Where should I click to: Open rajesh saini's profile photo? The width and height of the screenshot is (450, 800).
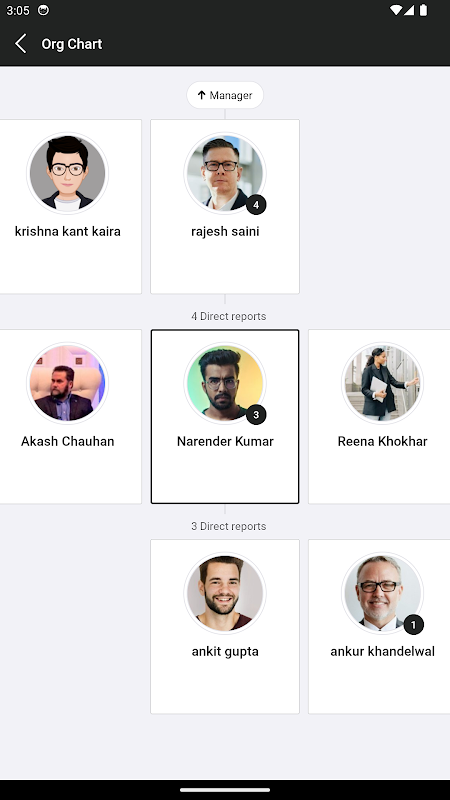(x=225, y=173)
